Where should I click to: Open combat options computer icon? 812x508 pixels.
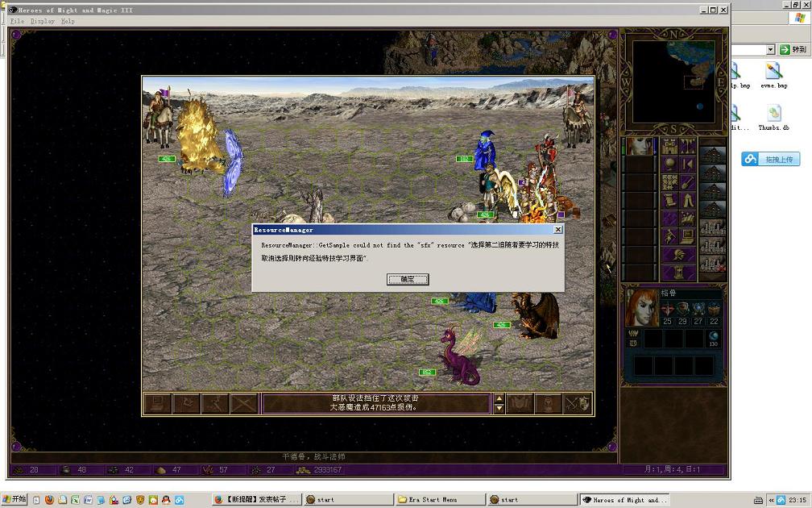pyautogui.click(x=157, y=404)
